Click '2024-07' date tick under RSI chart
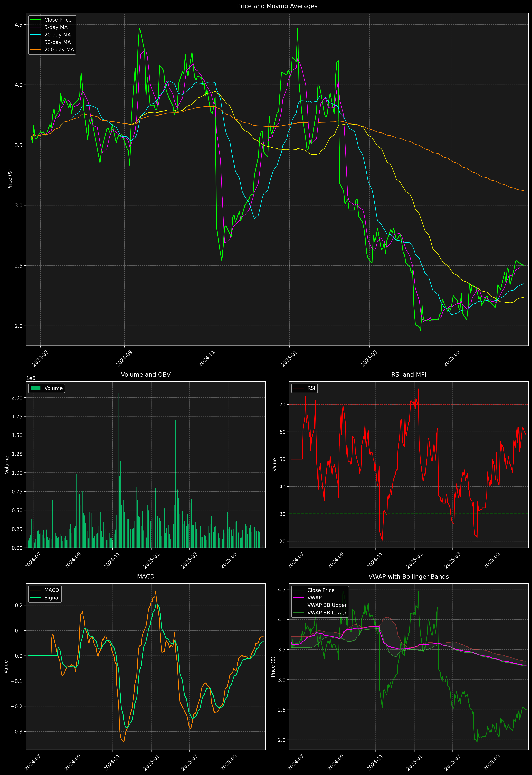 pos(295,561)
